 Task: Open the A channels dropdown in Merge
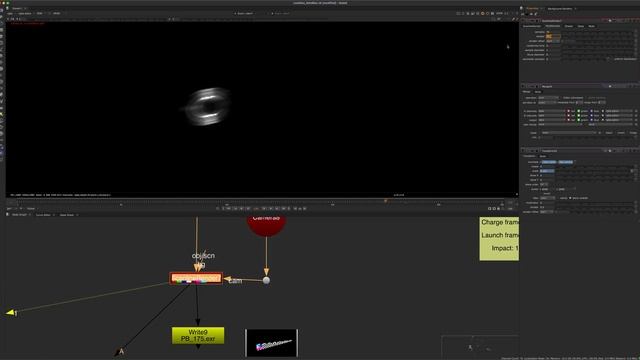click(551, 111)
